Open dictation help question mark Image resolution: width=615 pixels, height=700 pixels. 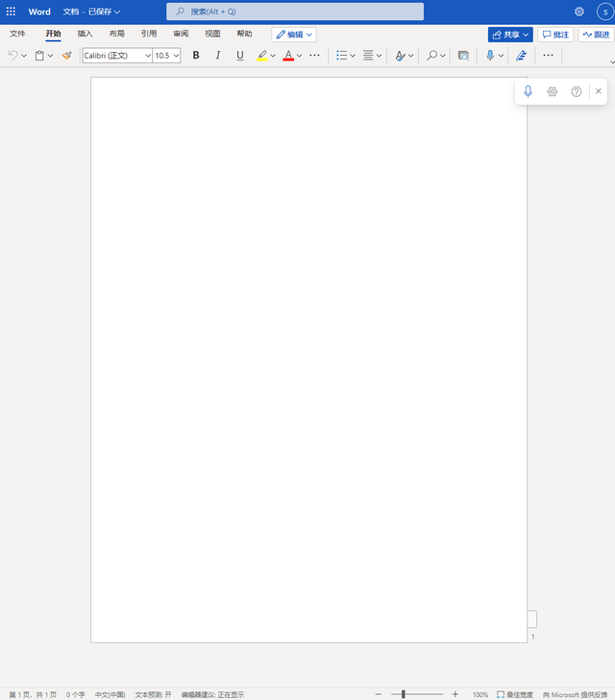tap(577, 91)
